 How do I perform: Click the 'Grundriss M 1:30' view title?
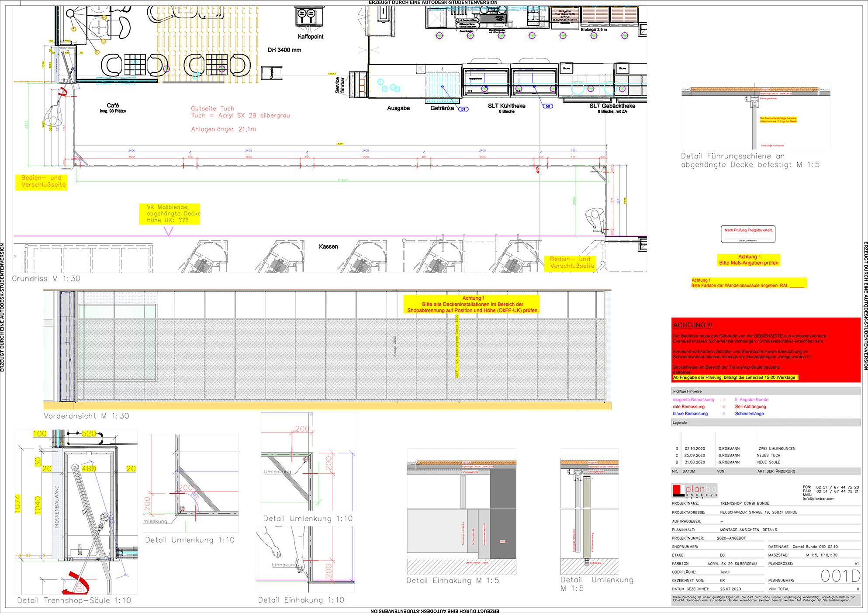(46, 279)
